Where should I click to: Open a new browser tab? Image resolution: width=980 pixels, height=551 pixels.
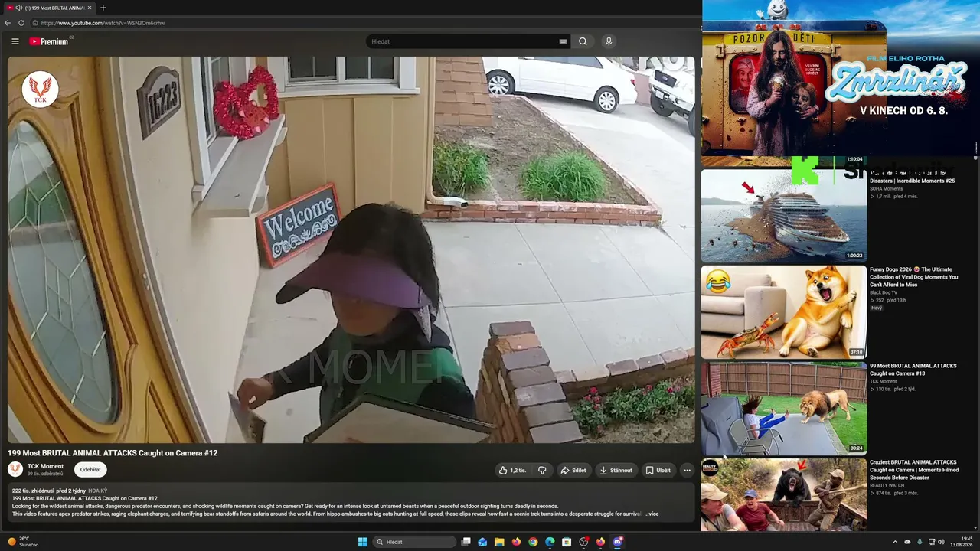pyautogui.click(x=103, y=8)
